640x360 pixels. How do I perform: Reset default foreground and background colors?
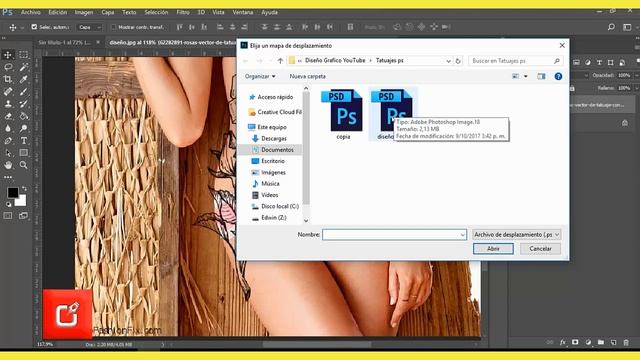point(9,204)
